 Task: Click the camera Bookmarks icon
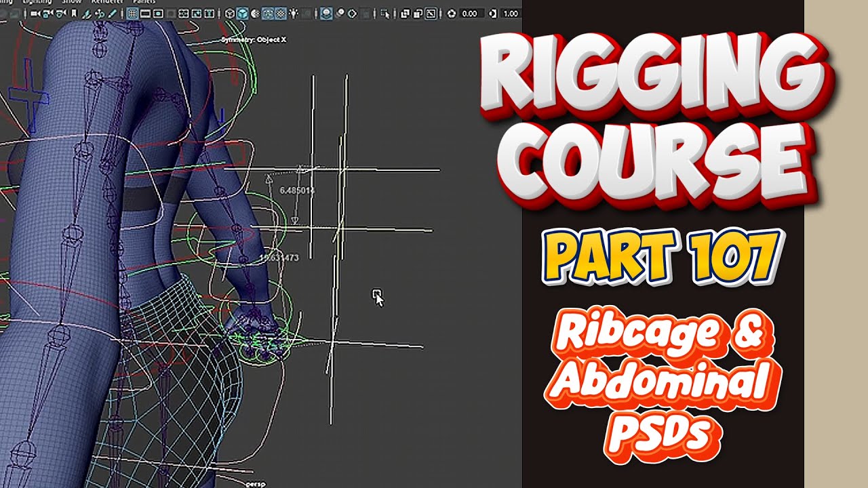[74, 14]
